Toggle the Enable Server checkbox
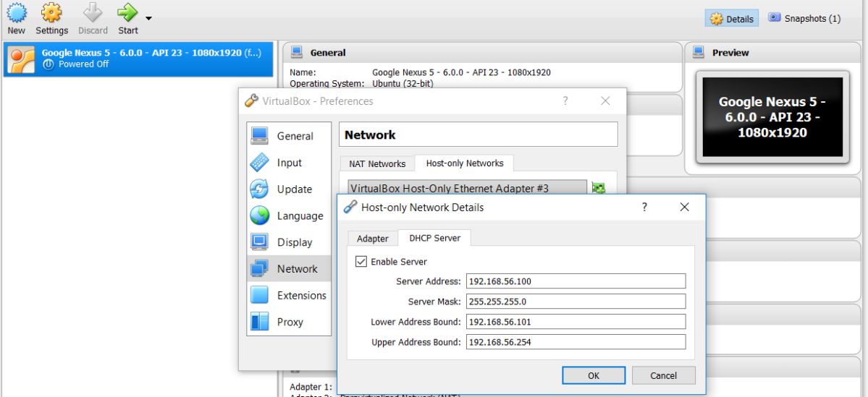The image size is (868, 397). (x=361, y=262)
